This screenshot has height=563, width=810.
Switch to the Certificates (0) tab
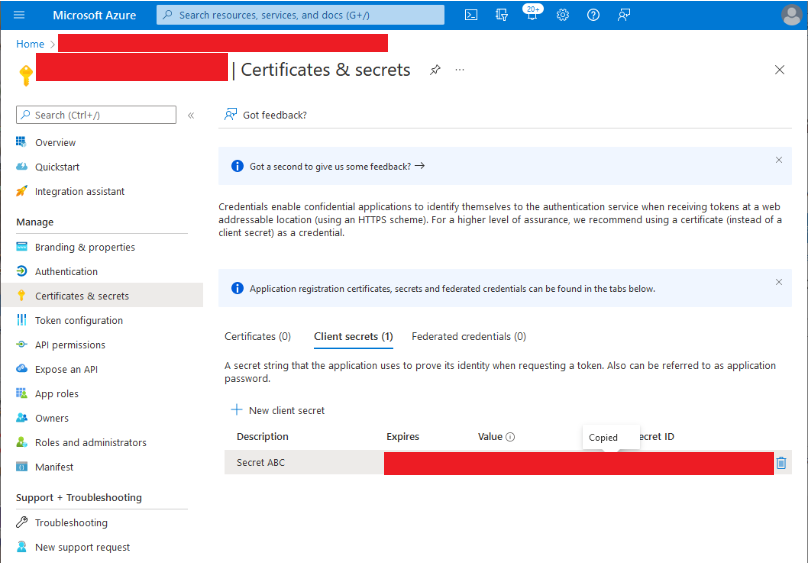pos(257,337)
